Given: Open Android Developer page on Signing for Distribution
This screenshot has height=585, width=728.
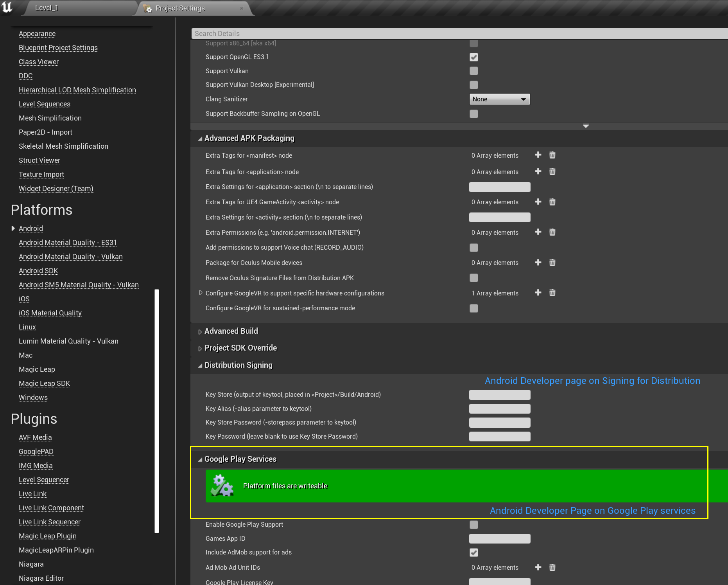Looking at the screenshot, I should tap(592, 381).
